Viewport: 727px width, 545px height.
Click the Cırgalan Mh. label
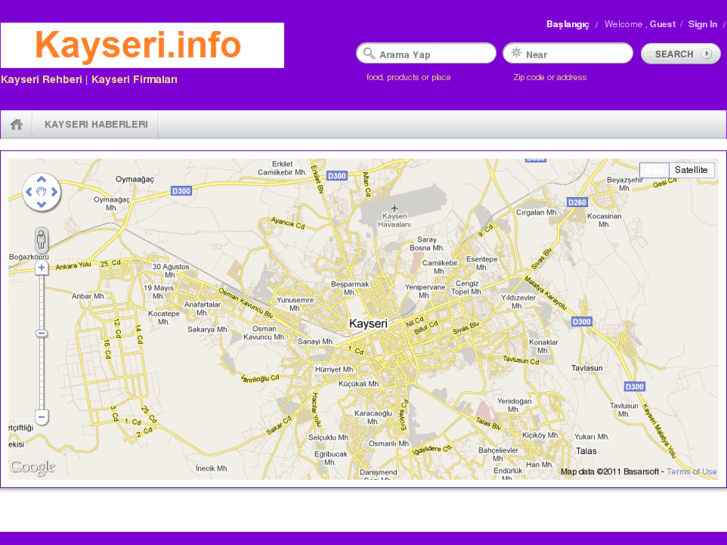537,212
